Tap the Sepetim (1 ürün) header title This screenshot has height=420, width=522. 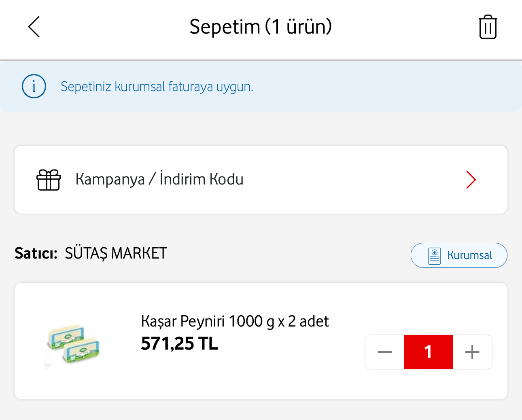pyautogui.click(x=261, y=27)
